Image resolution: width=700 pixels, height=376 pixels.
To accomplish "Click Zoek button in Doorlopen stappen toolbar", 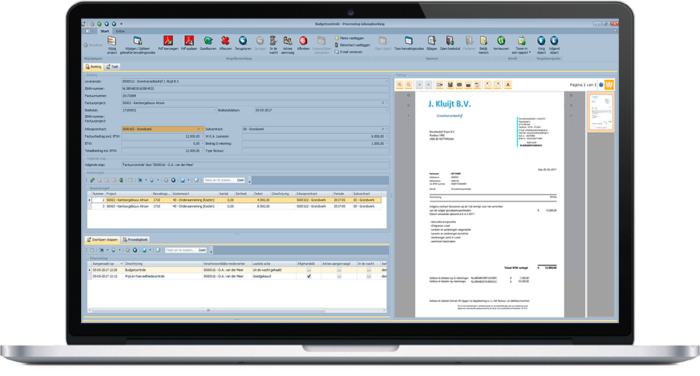I will [x=202, y=251].
